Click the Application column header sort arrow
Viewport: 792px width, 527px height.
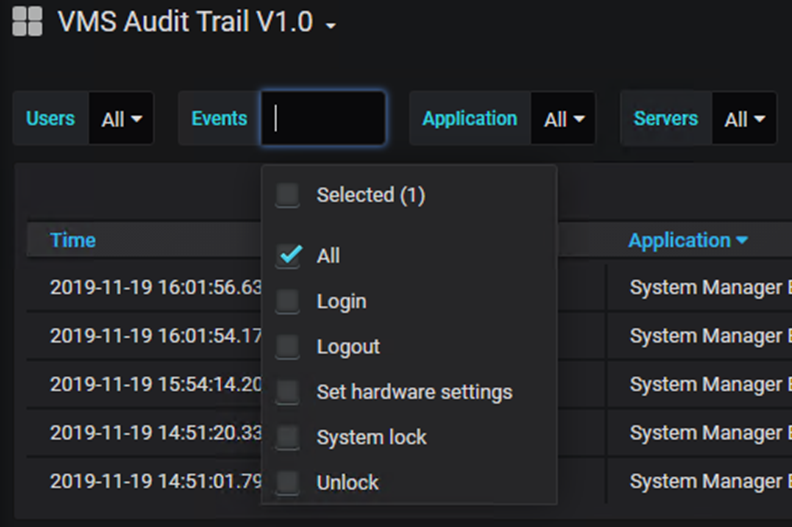point(742,240)
